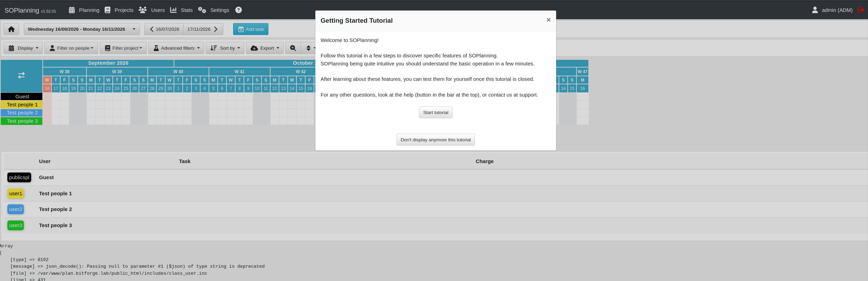Click the green user3 badge
The width and height of the screenshot is (868, 281).
pos(16,225)
